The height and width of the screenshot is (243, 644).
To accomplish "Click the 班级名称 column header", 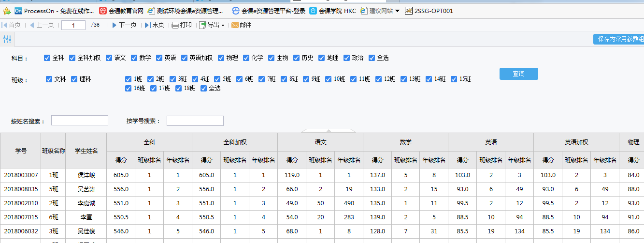I will 53,151.
